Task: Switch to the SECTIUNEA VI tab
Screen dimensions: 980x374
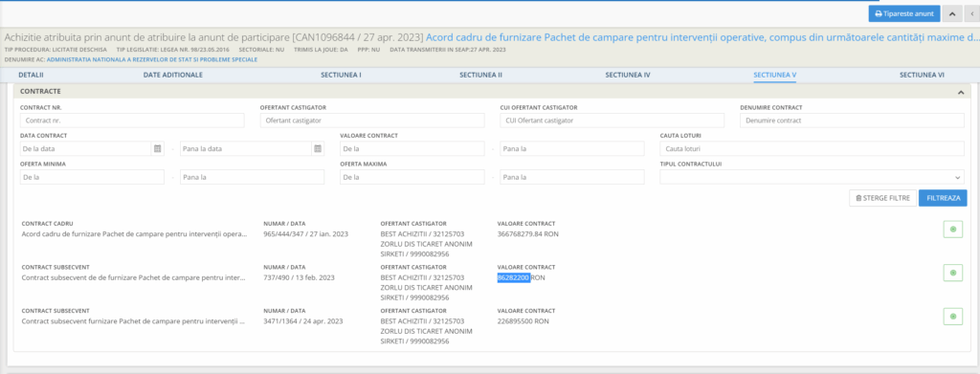Action: [922, 75]
